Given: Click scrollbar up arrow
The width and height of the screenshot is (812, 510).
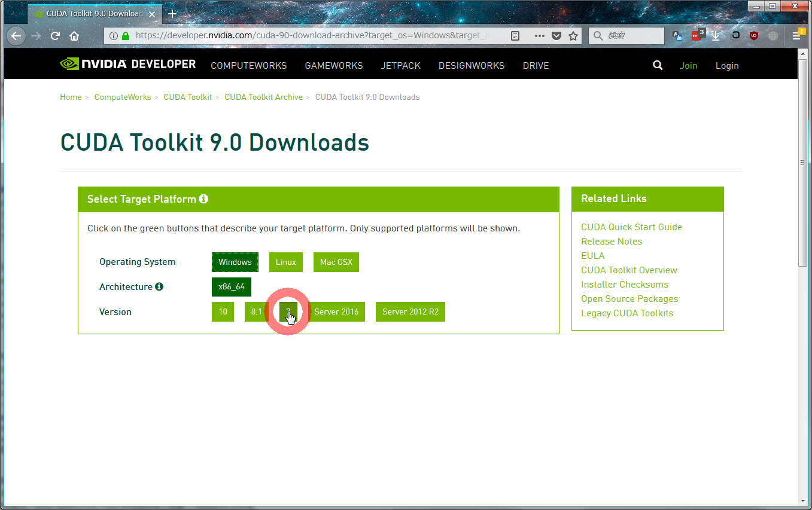Looking at the screenshot, I should pyautogui.click(x=803, y=54).
